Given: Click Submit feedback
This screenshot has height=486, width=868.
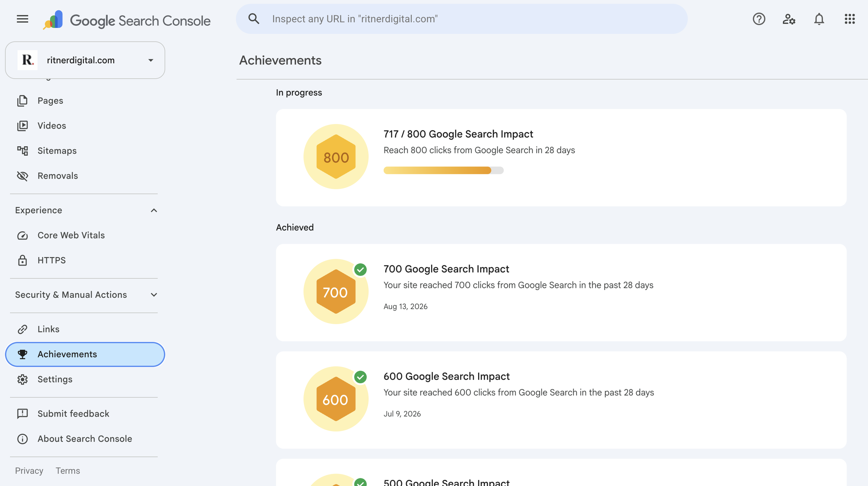Looking at the screenshot, I should [x=85, y=413].
